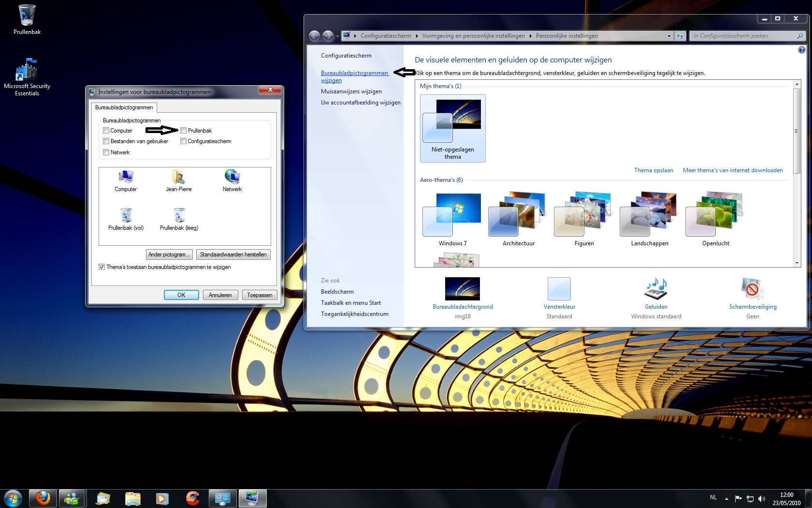This screenshot has height=508, width=812.
Task: Open Bureaubladpictogrammen wijzigen link
Action: pyautogui.click(x=354, y=76)
